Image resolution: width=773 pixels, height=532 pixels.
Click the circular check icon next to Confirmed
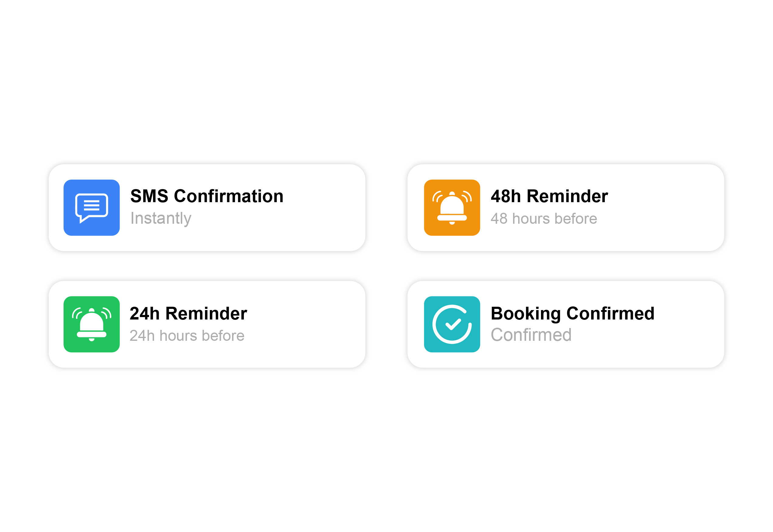pyautogui.click(x=452, y=324)
